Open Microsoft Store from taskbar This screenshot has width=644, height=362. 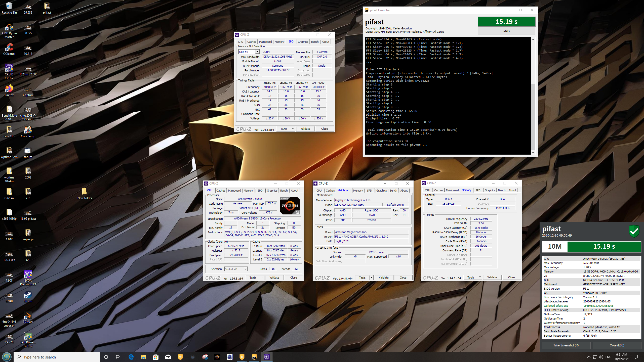(x=155, y=357)
